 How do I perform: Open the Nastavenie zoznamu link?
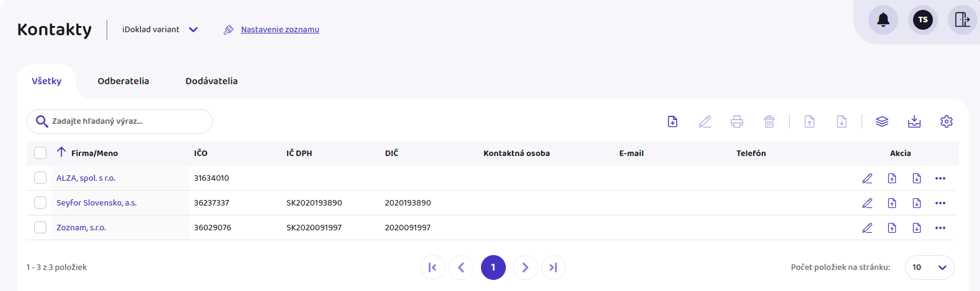(280, 30)
